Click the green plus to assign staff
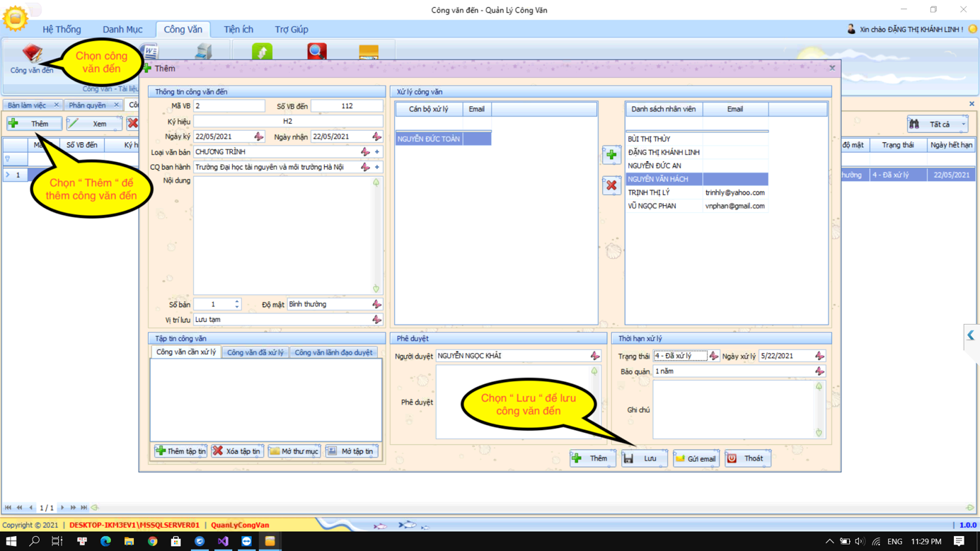This screenshot has width=980, height=551. (x=611, y=155)
